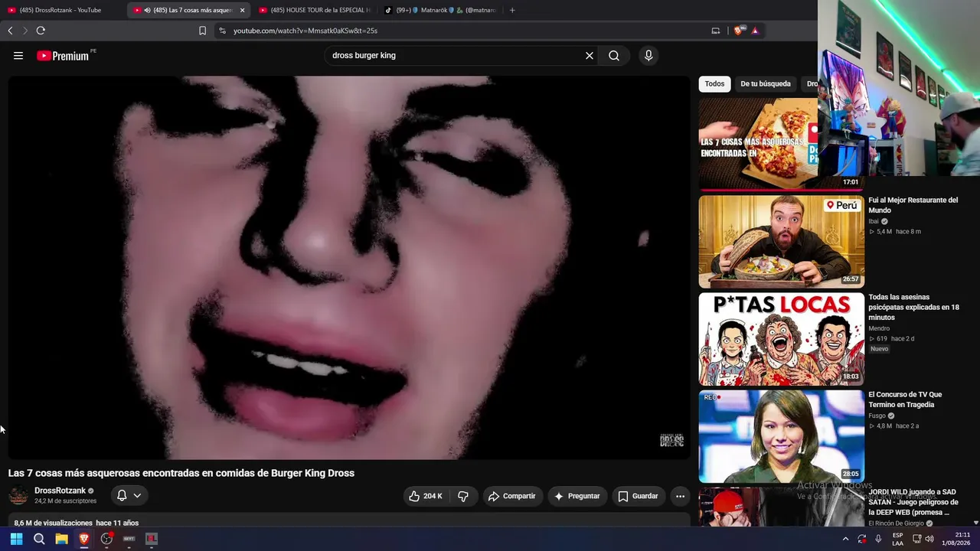This screenshot has width=980, height=551.
Task: Show hidden system tray icons
Action: [845, 539]
